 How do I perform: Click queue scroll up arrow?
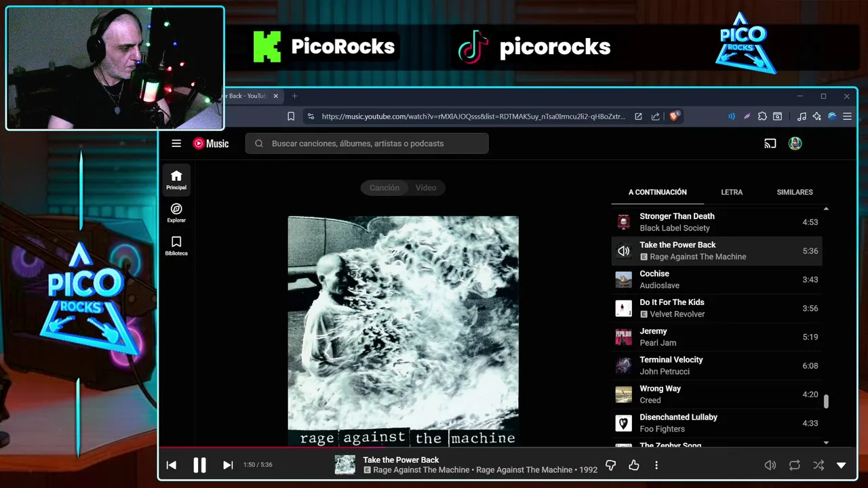(826, 209)
